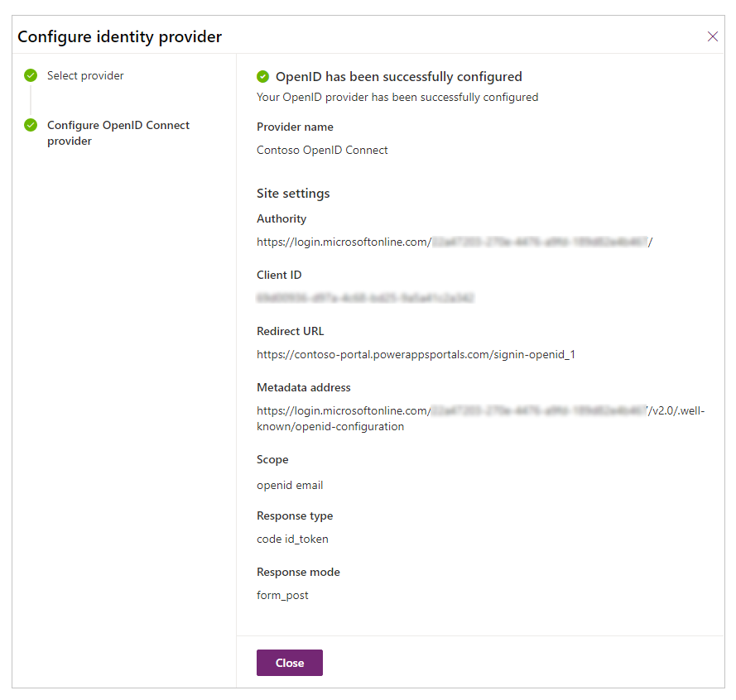Screen dimensions: 736x700
Task: Open the Configure OpenID Connect provider step
Action: 118,133
